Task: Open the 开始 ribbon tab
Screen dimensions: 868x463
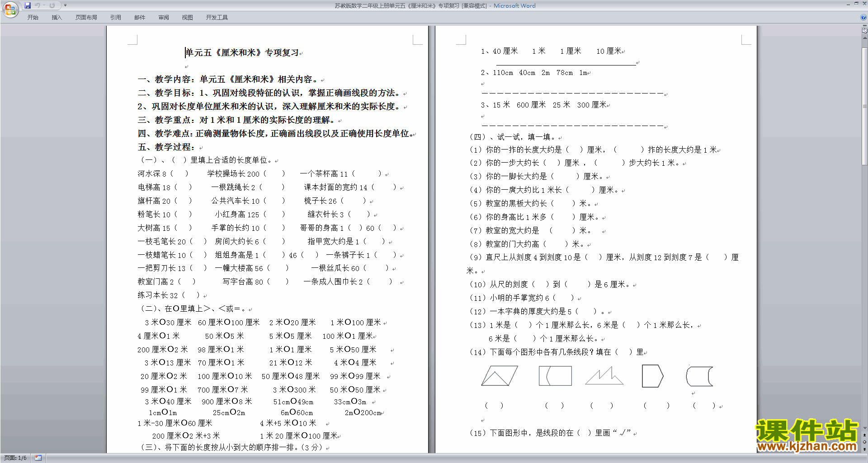Action: [33, 17]
